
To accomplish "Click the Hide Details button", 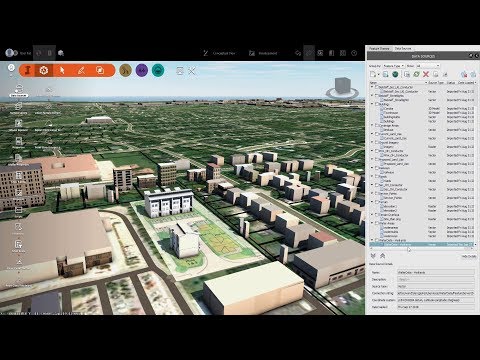I will [469, 256].
